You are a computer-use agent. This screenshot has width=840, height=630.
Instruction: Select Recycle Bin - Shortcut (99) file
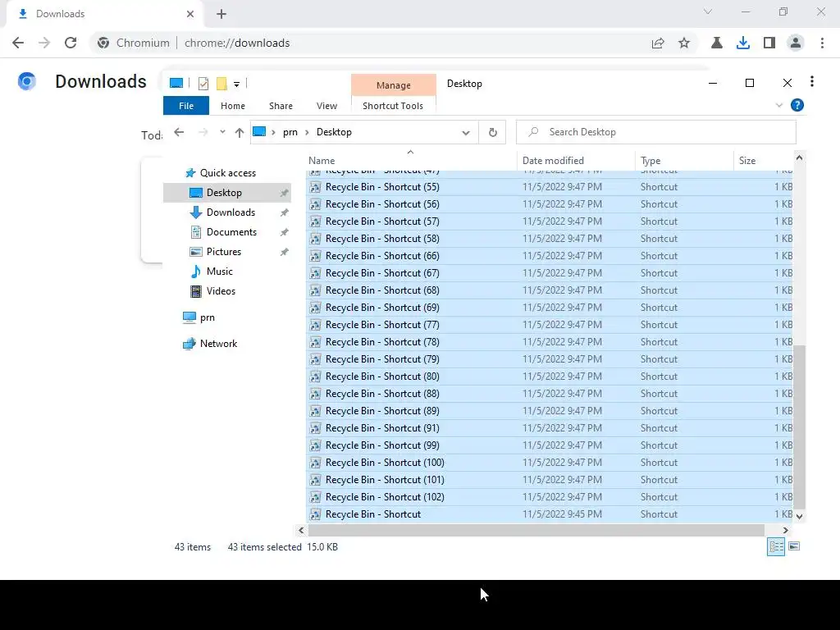click(550, 445)
